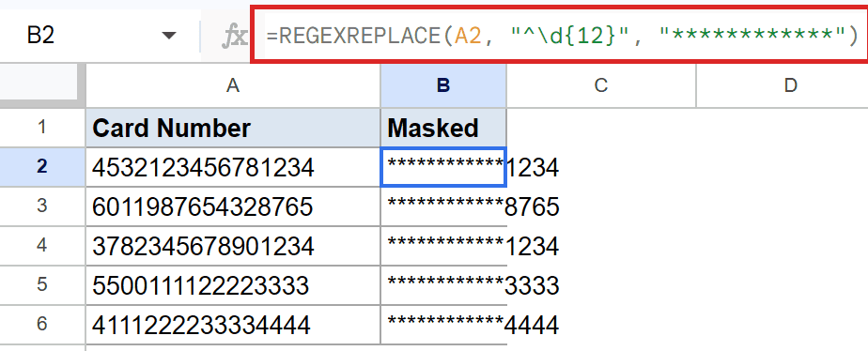Click masked cell B2 ending 1234
This screenshot has height=351, width=868.
[443, 167]
